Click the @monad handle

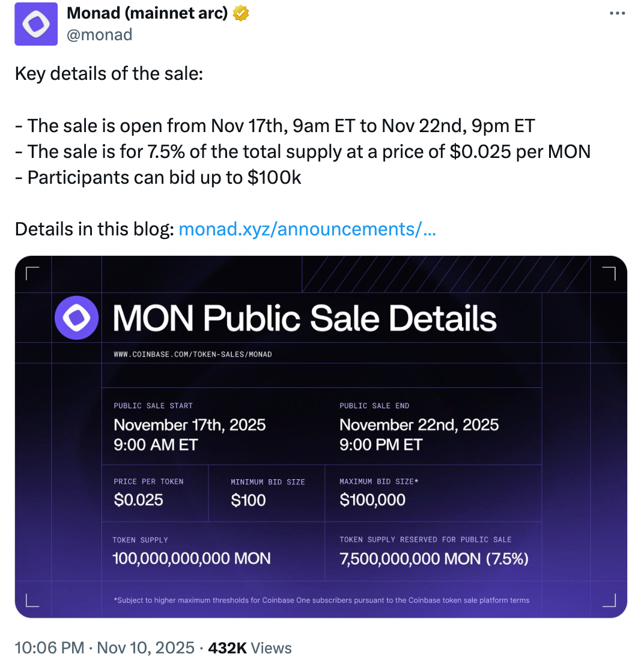(x=100, y=35)
